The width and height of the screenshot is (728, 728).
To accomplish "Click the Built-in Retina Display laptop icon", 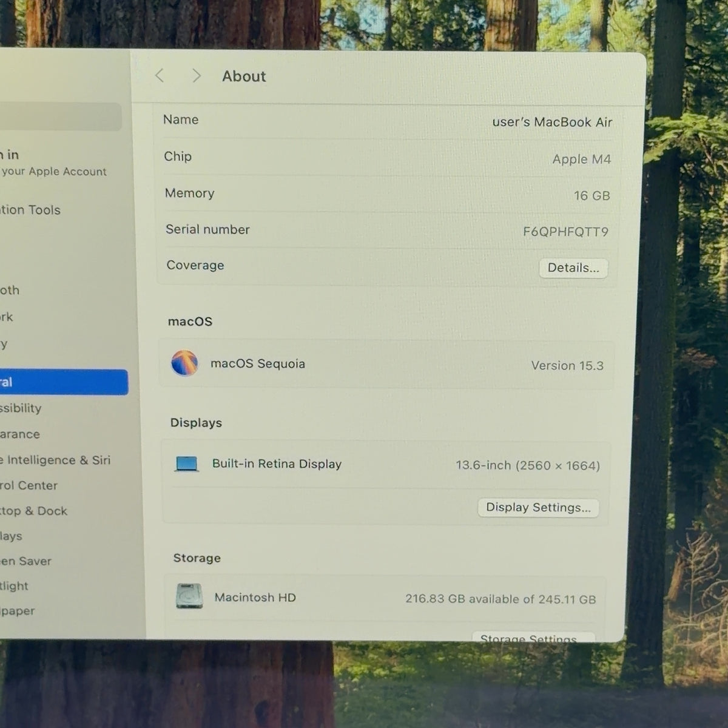I will tap(186, 464).
